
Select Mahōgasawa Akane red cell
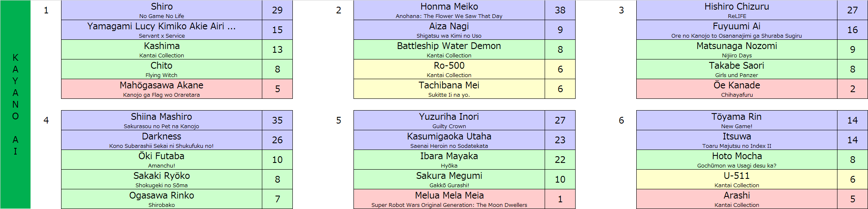(161, 89)
